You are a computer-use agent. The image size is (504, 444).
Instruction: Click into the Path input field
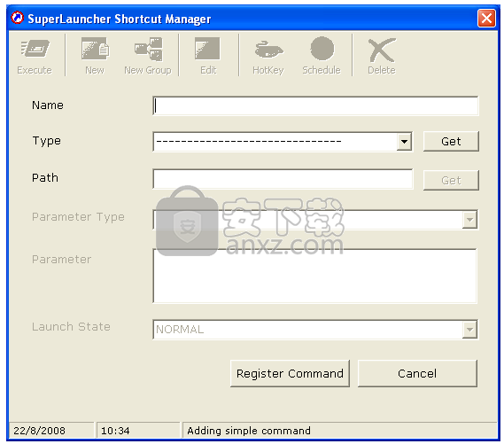(x=283, y=179)
